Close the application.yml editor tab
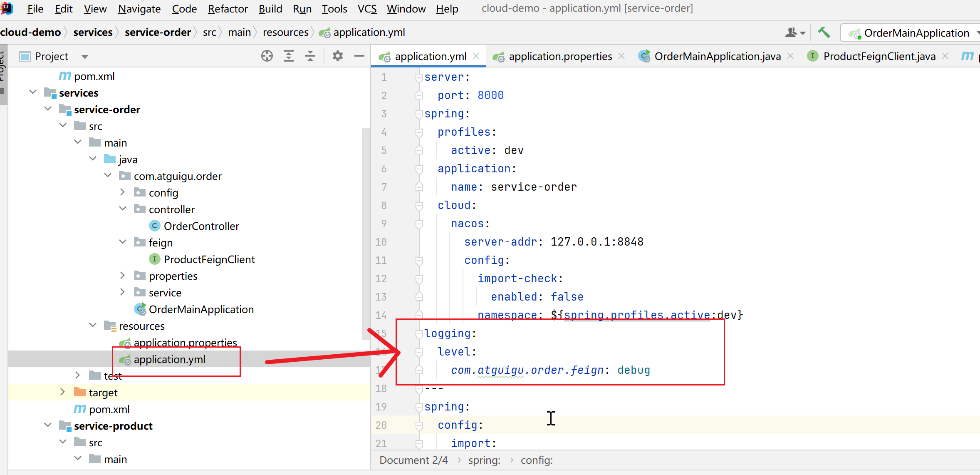The width and height of the screenshot is (980, 475). (x=476, y=56)
